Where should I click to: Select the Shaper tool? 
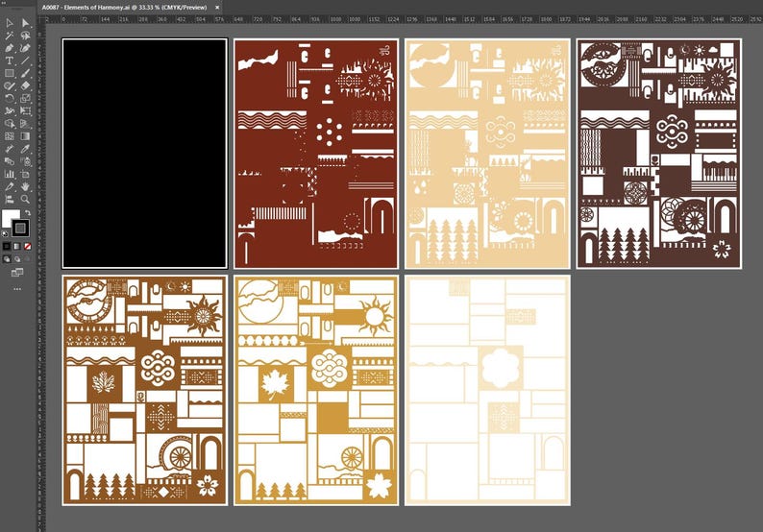click(10, 86)
